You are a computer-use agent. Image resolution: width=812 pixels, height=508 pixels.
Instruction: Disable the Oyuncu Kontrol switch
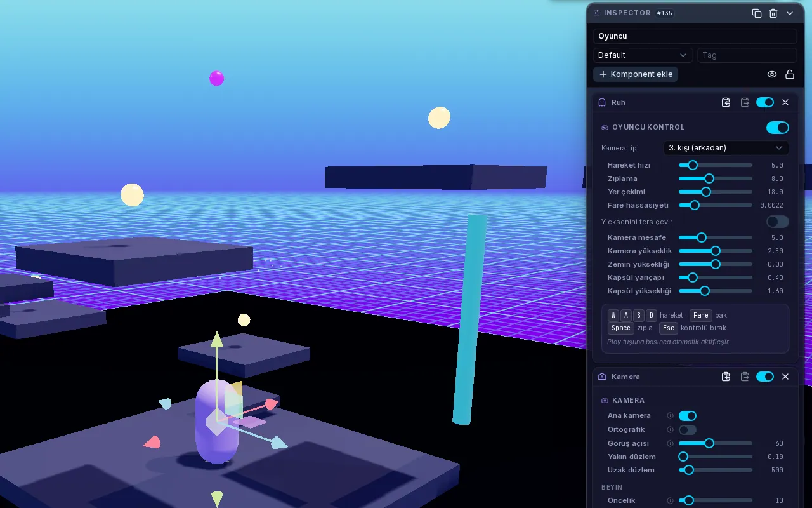[x=778, y=128]
